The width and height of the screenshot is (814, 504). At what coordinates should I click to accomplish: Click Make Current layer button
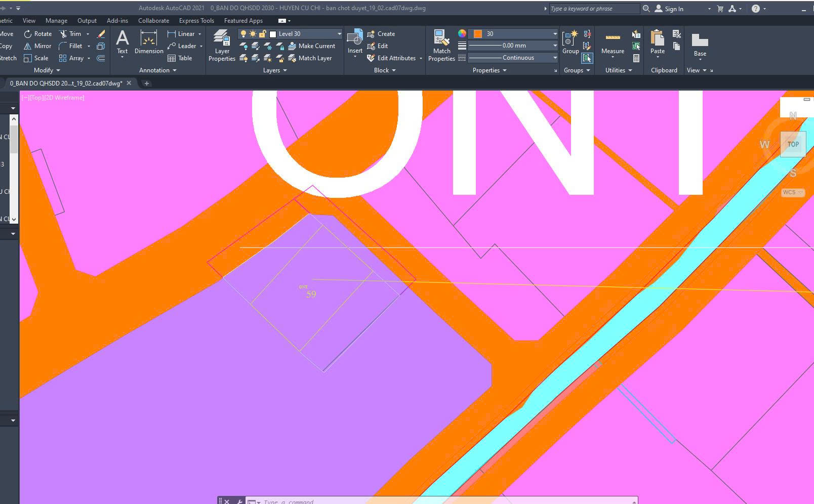coord(312,46)
